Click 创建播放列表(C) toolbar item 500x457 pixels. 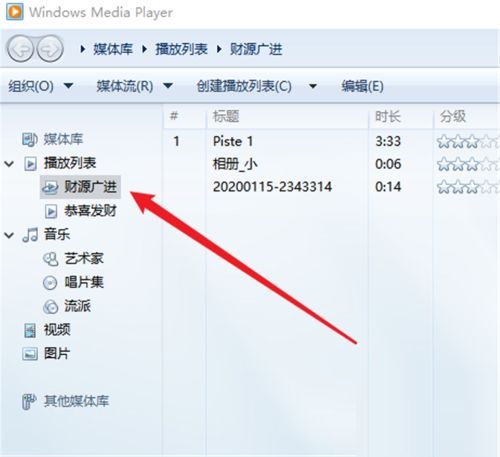point(244,86)
